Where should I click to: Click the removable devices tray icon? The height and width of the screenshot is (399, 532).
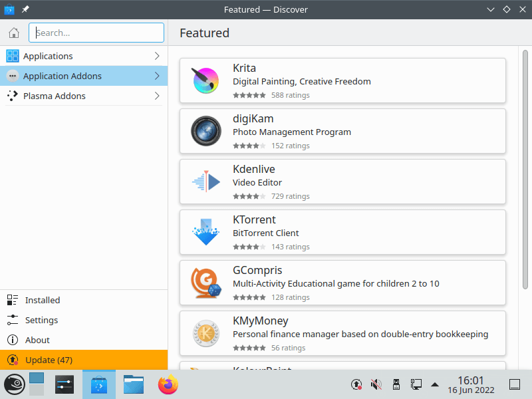(x=396, y=384)
